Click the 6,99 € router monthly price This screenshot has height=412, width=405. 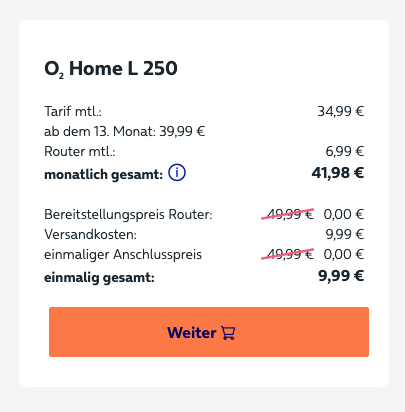click(344, 151)
